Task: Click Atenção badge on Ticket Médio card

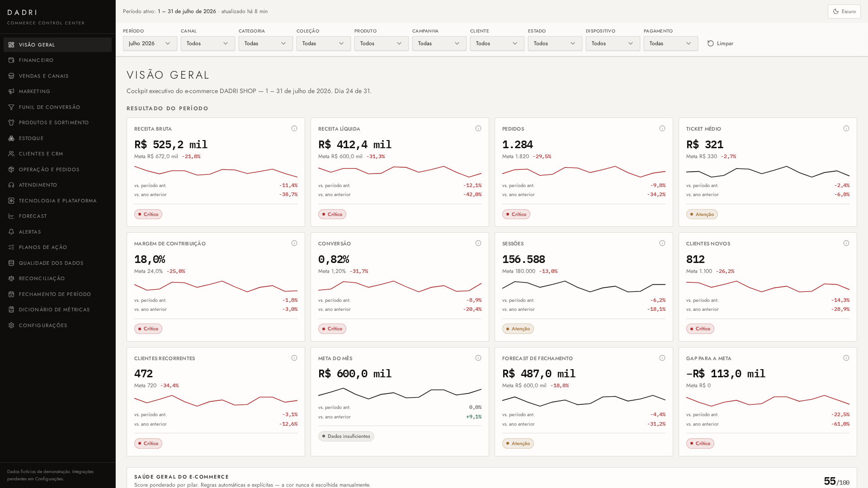Action: pyautogui.click(x=702, y=214)
